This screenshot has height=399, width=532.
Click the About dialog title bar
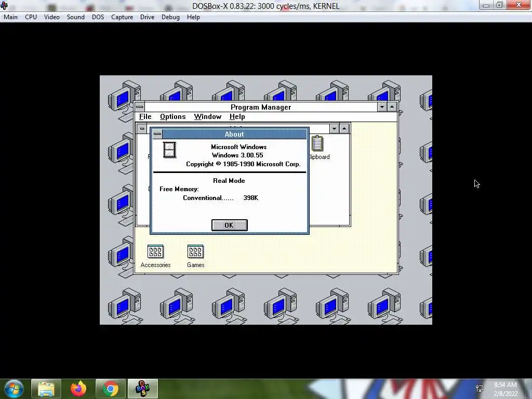234,134
